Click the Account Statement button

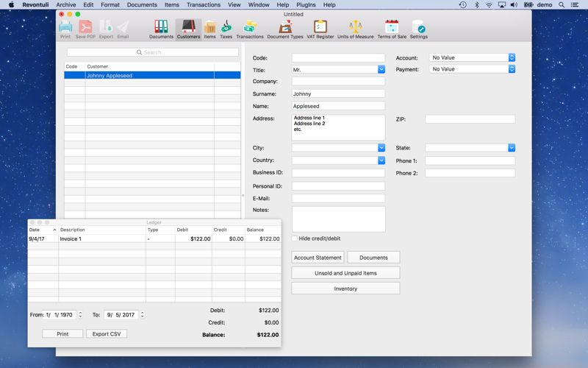click(x=318, y=258)
